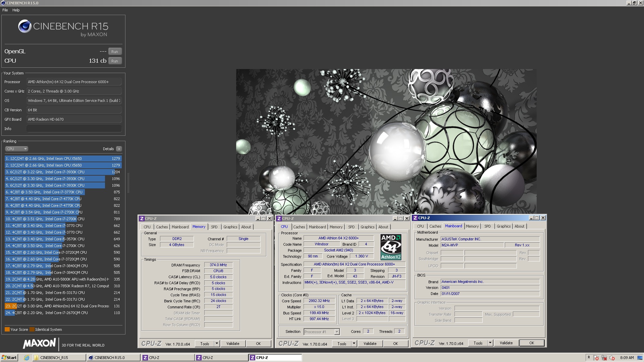Open the CPU ranking dropdown
644x362 pixels.
16,149
